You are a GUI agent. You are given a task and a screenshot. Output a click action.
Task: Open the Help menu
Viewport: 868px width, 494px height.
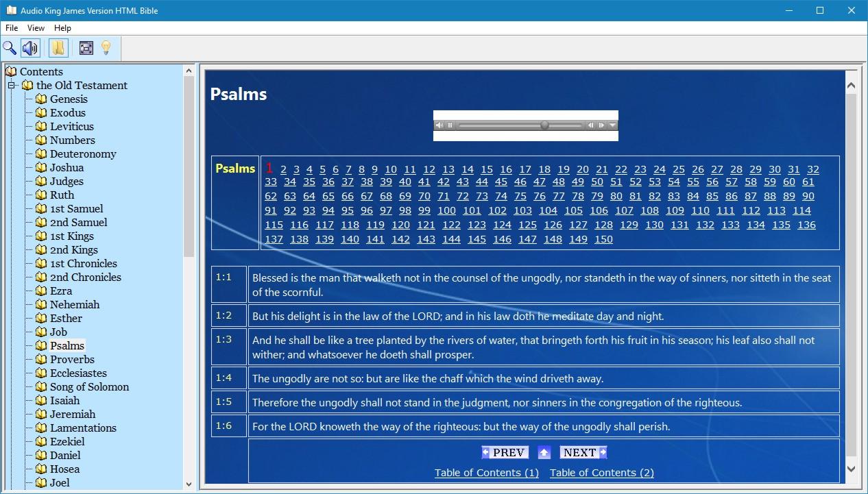62,28
